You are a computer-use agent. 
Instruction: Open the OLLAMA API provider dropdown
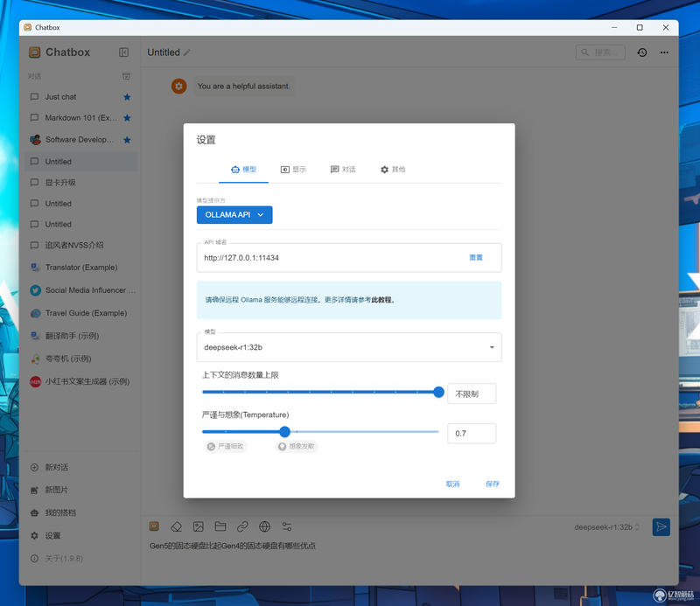point(234,214)
